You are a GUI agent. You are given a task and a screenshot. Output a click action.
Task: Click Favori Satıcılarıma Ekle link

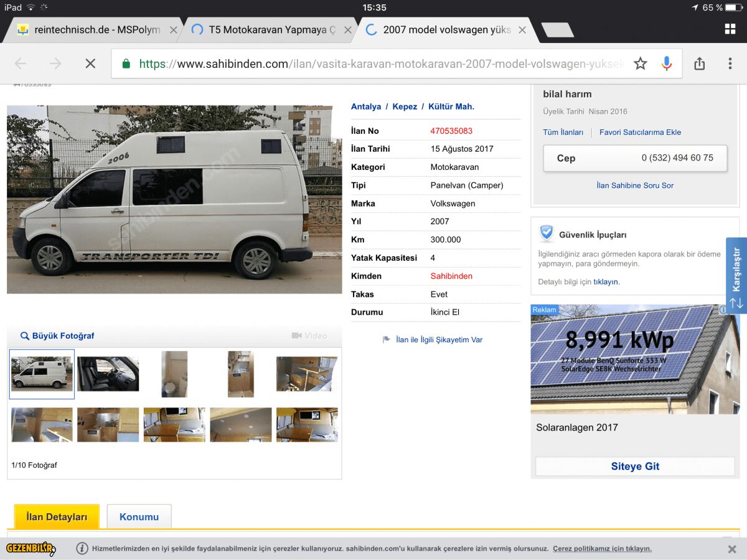click(x=640, y=133)
